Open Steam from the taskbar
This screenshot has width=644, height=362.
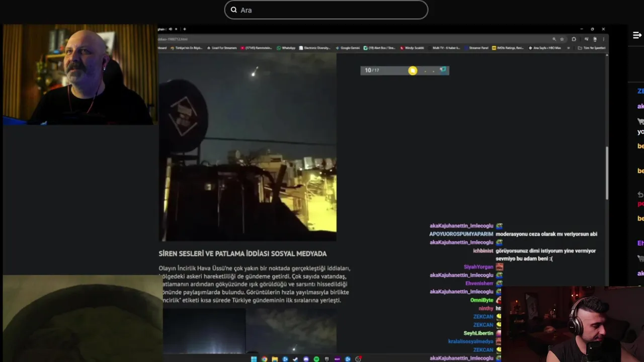(295, 358)
